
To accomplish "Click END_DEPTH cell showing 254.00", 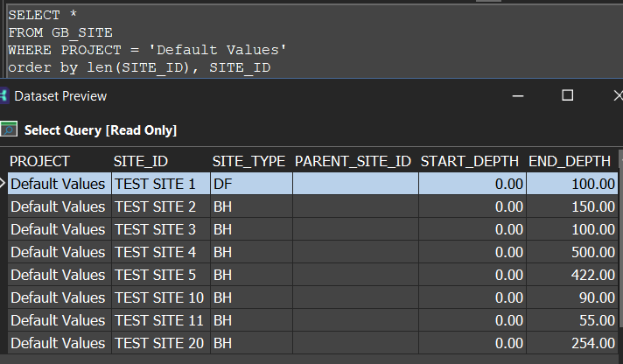I will [x=574, y=343].
